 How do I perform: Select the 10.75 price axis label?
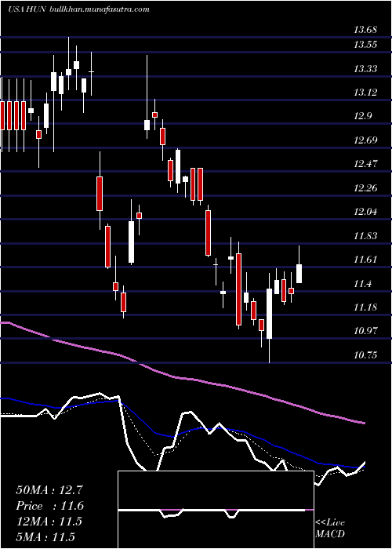point(365,355)
